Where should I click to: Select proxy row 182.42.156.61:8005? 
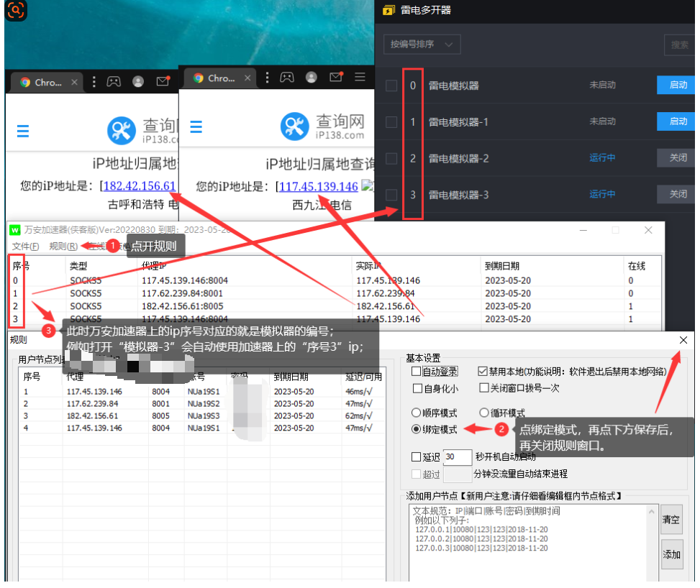(335, 306)
